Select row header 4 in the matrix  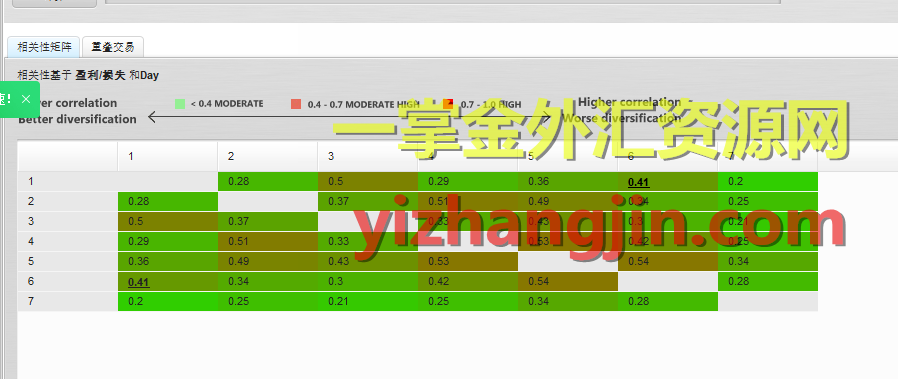(x=68, y=241)
